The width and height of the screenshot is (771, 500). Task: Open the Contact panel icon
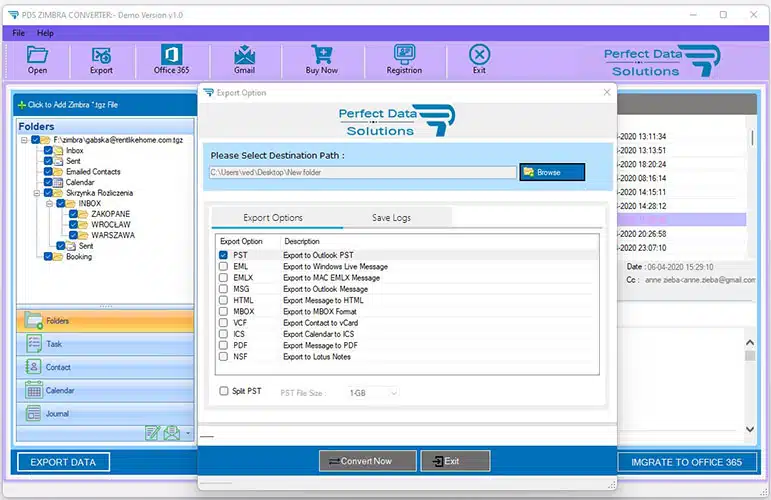pyautogui.click(x=33, y=367)
